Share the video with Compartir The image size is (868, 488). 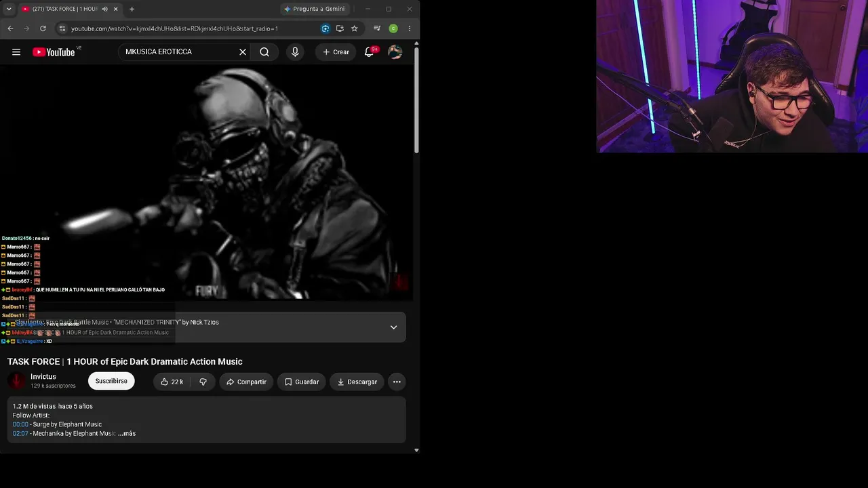(245, 382)
